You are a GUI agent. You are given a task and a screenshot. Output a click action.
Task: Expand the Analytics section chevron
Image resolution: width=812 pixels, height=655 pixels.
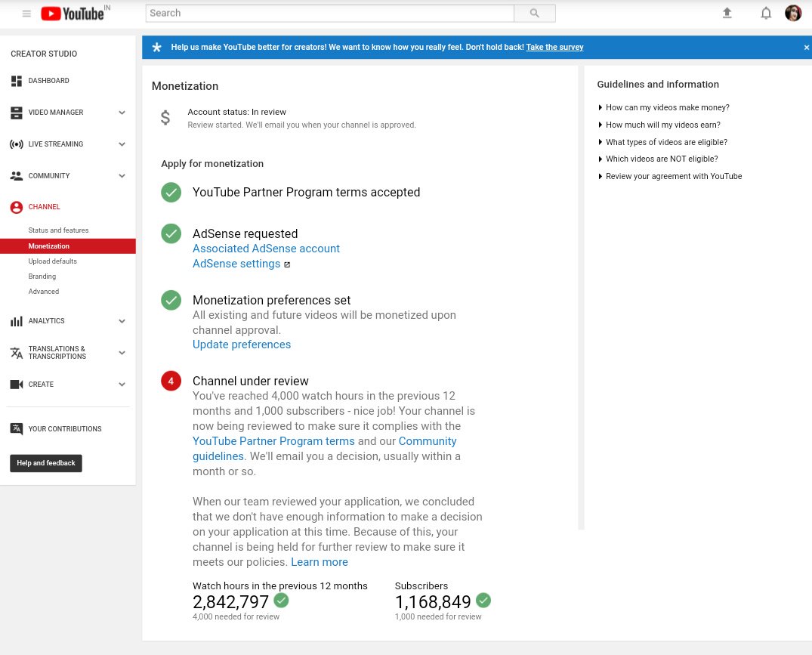coord(122,321)
